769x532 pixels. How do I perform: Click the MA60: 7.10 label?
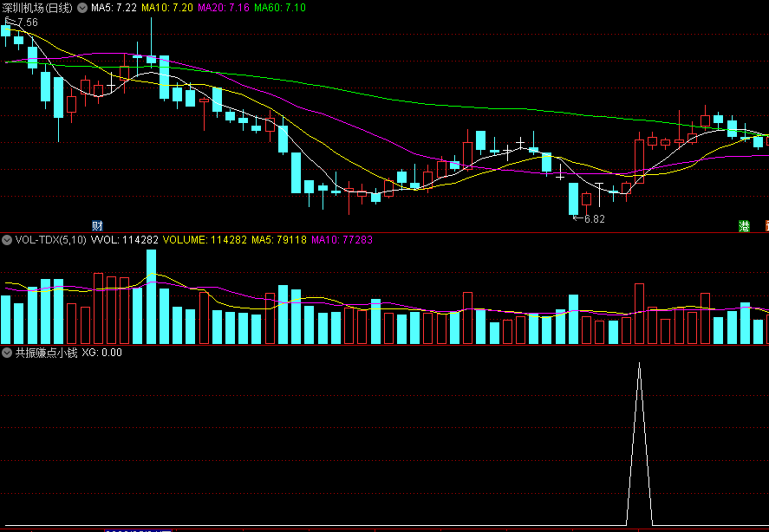(x=280, y=8)
